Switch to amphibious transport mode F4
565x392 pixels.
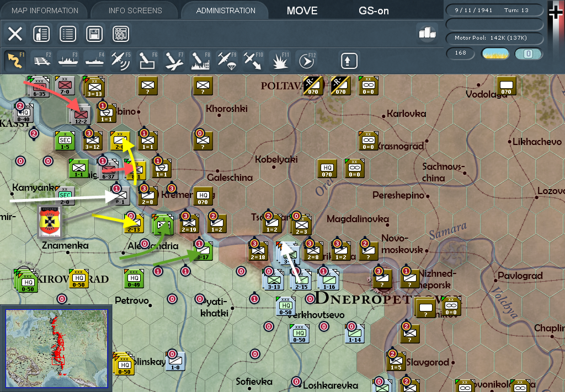pos(95,60)
